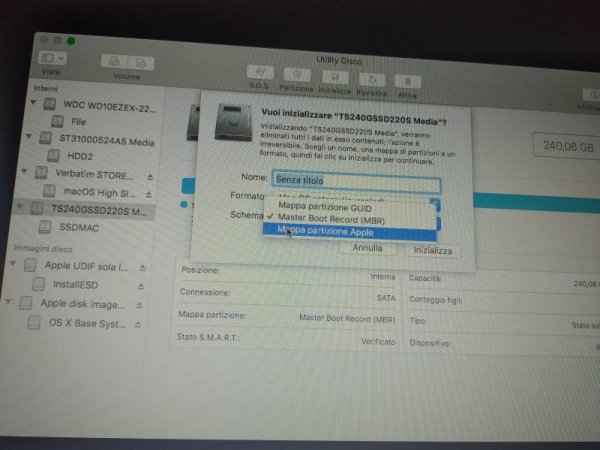Collapse the TS240GSSD220S disk tree

click(x=20, y=207)
